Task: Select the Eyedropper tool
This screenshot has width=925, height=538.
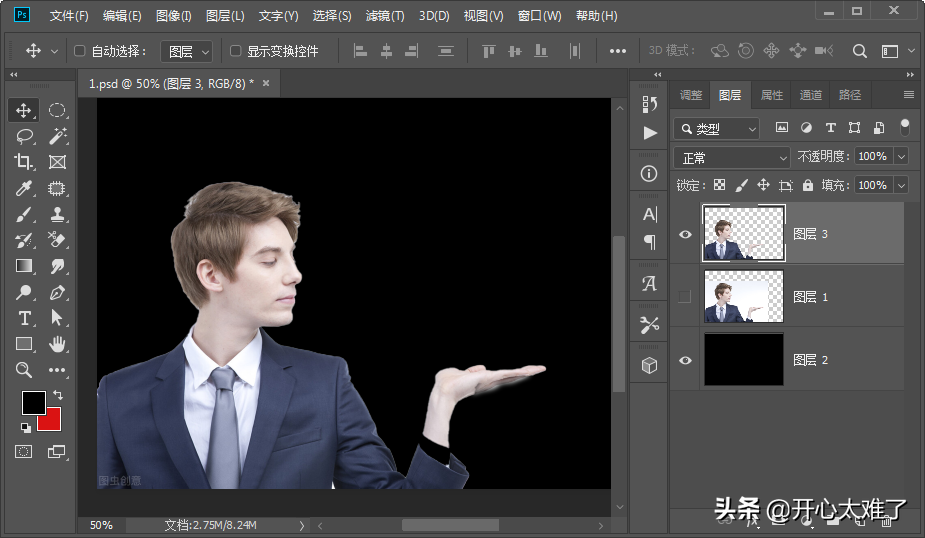Action: [24, 188]
